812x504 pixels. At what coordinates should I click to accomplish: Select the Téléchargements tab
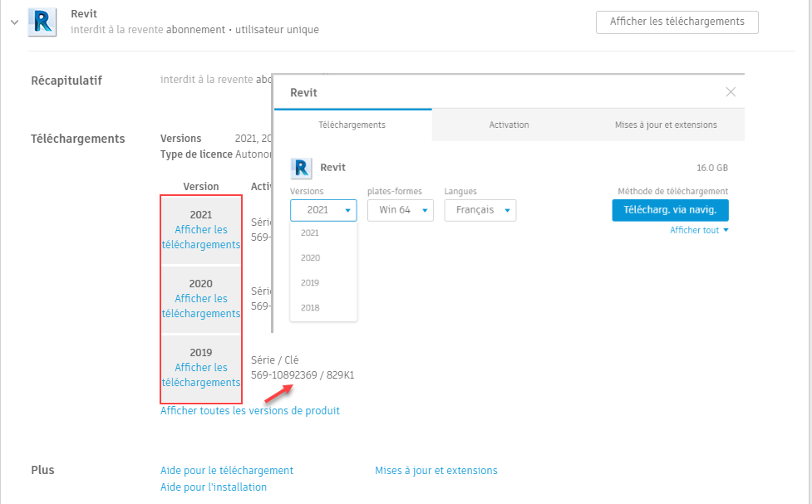pos(352,125)
